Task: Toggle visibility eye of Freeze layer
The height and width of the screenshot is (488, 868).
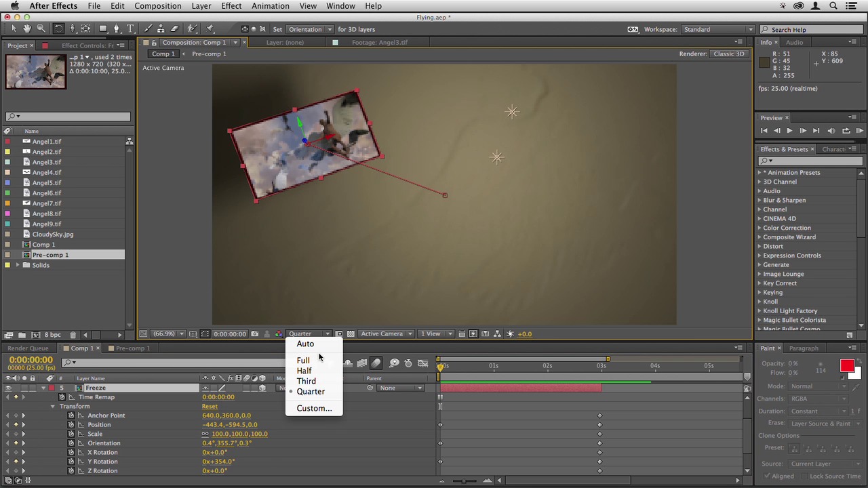Action: tap(8, 388)
